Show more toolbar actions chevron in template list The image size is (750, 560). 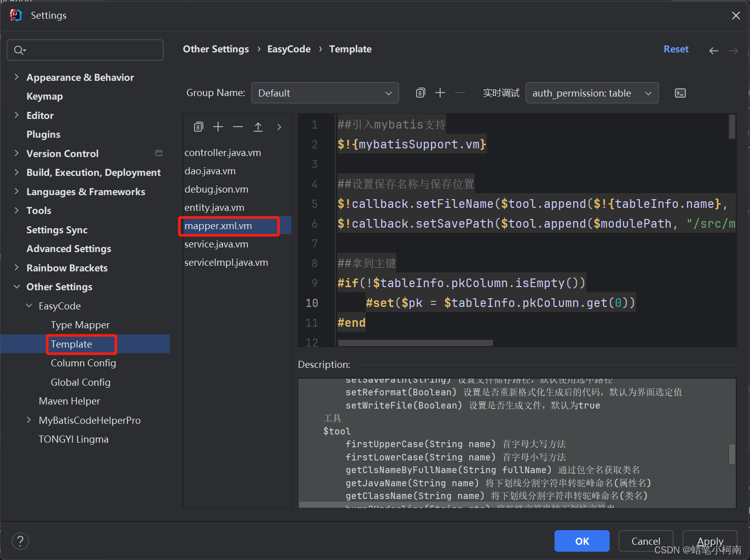click(279, 127)
